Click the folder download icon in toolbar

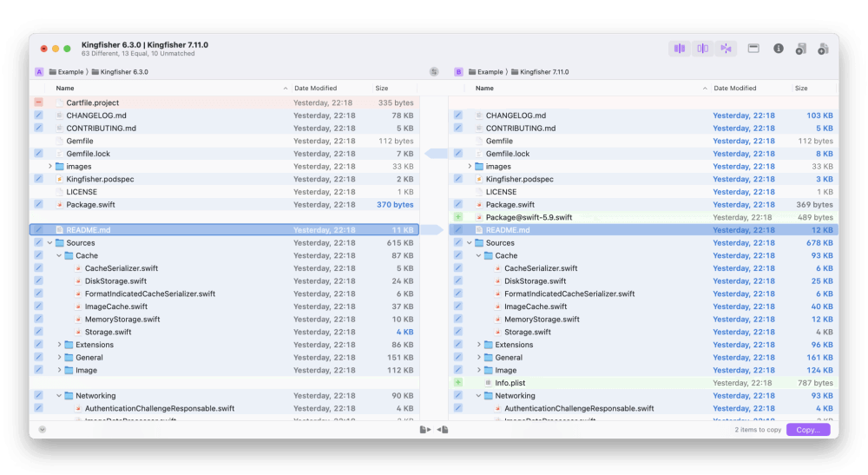801,49
